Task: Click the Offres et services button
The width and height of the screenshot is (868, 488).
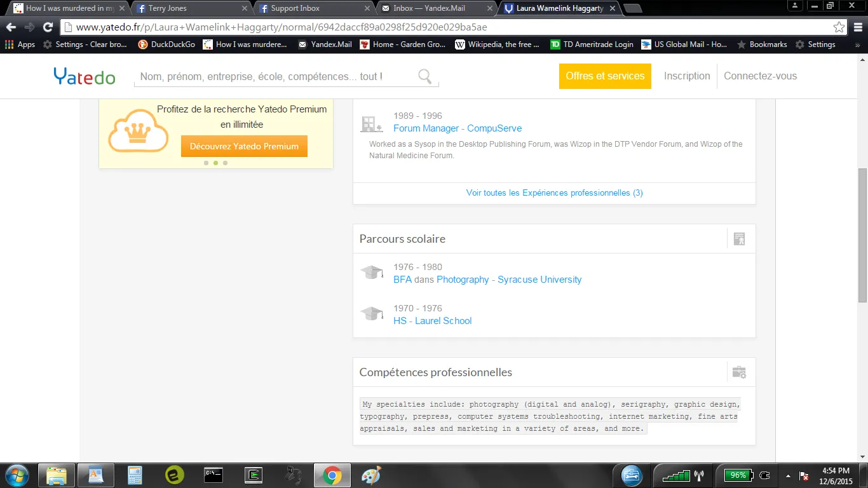Action: click(605, 76)
